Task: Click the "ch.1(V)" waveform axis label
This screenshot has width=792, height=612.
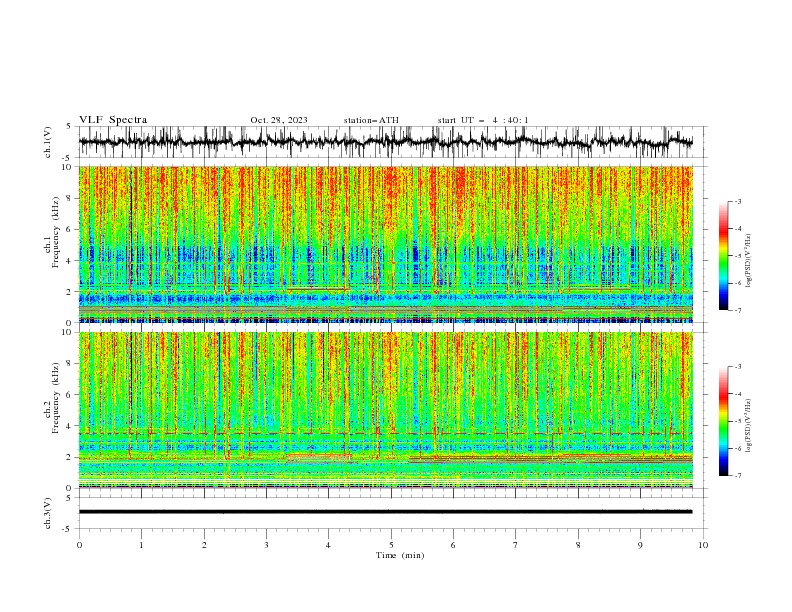Action: tap(48, 142)
